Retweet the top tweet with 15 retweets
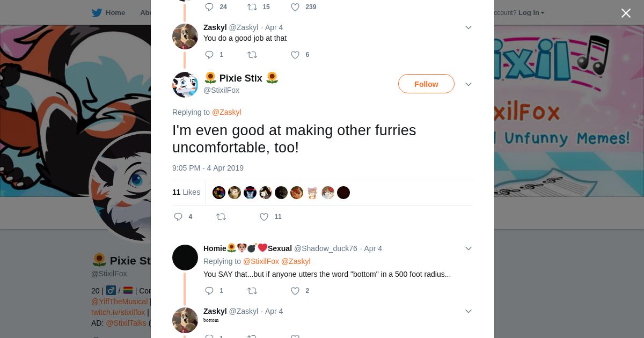 pyautogui.click(x=252, y=7)
